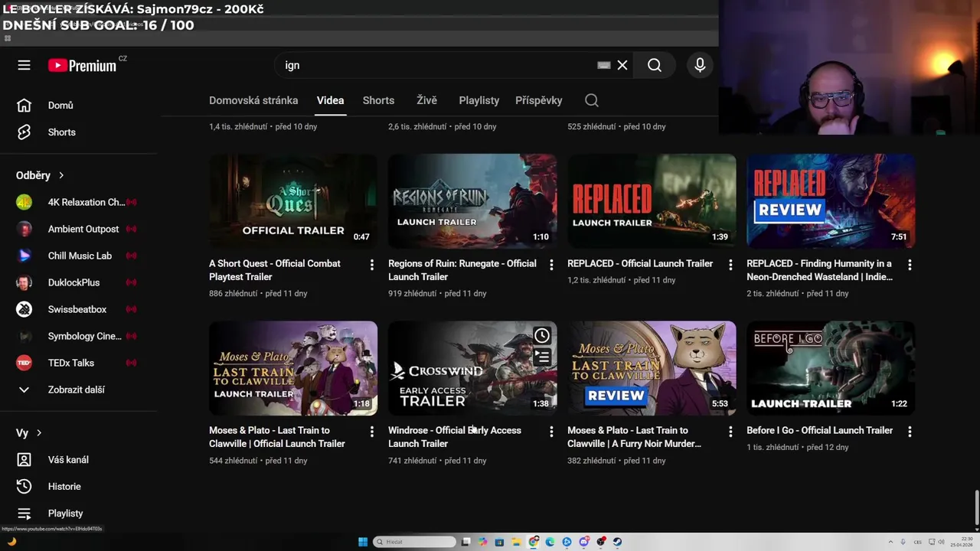Open options menu for Moses & Plato launch trailer

[372, 432]
